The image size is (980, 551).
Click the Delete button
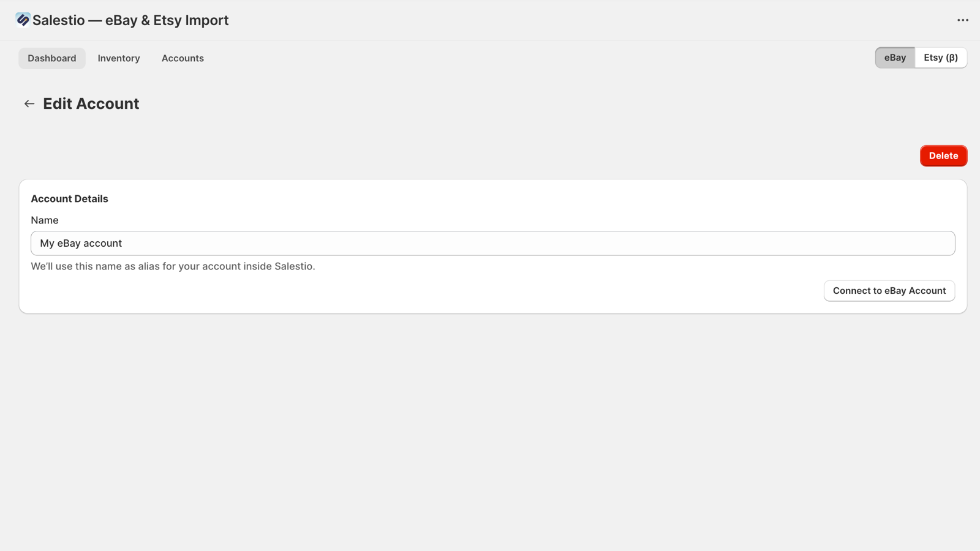click(x=943, y=156)
